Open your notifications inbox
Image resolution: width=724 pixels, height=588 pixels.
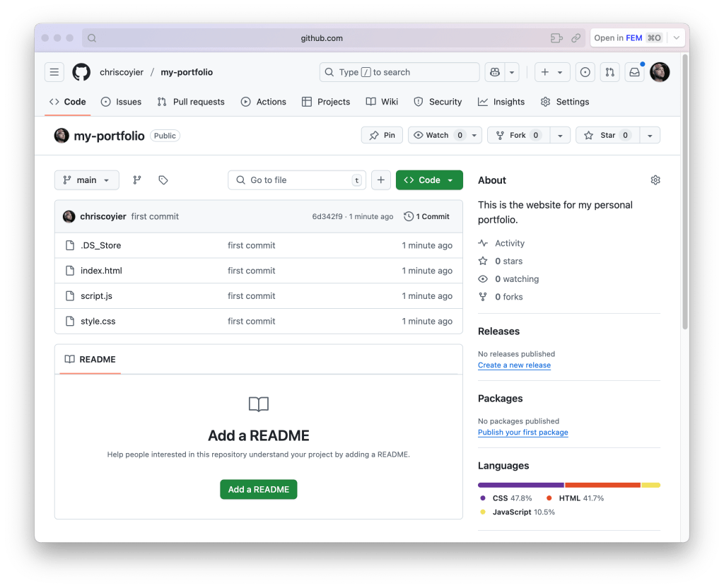pyautogui.click(x=634, y=71)
